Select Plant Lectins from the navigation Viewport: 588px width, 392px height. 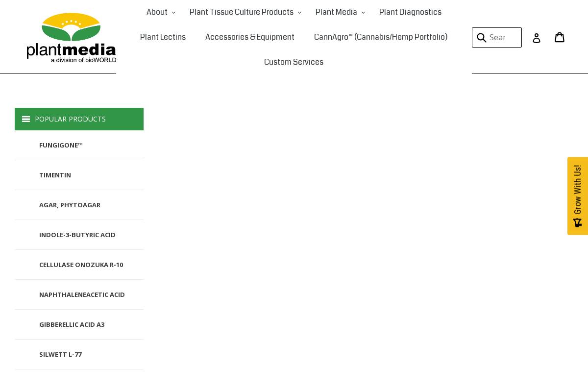pos(163,37)
